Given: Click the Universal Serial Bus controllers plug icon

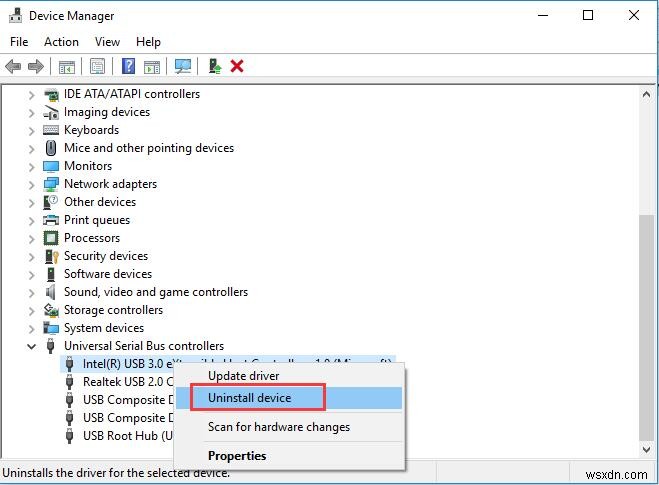Looking at the screenshot, I should click(x=50, y=346).
